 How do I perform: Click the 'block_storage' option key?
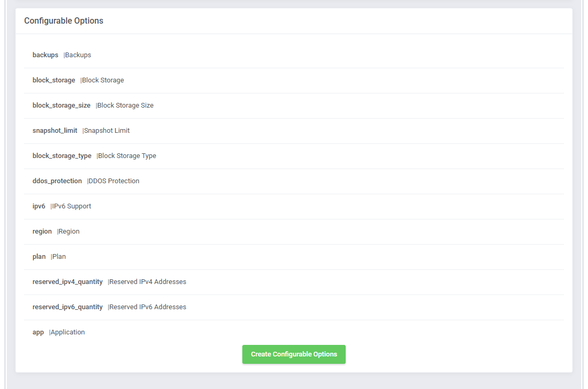click(54, 80)
